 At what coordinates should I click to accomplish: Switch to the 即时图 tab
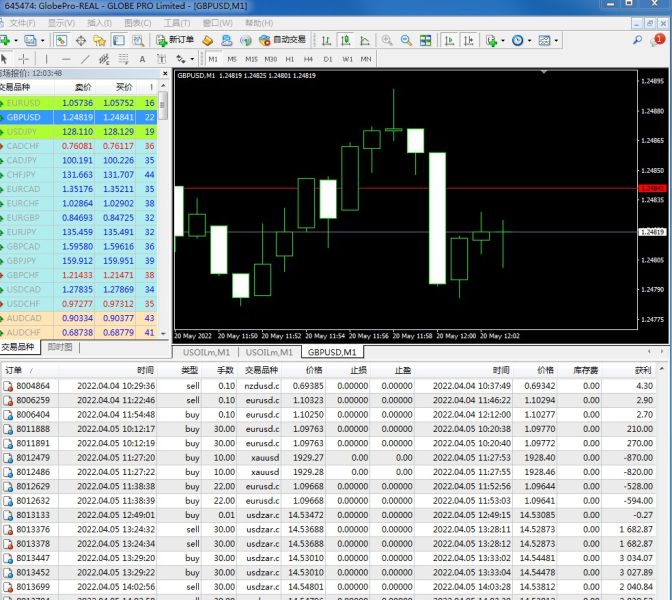(60, 347)
